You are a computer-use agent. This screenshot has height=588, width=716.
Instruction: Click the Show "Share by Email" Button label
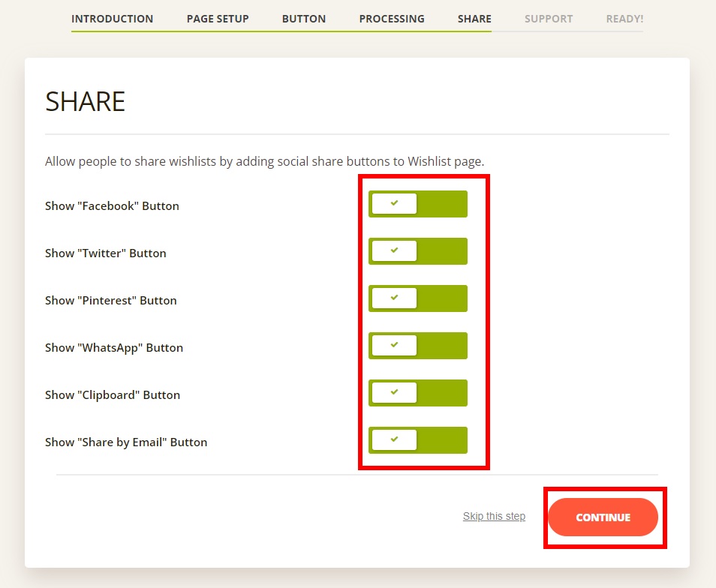pyautogui.click(x=126, y=442)
